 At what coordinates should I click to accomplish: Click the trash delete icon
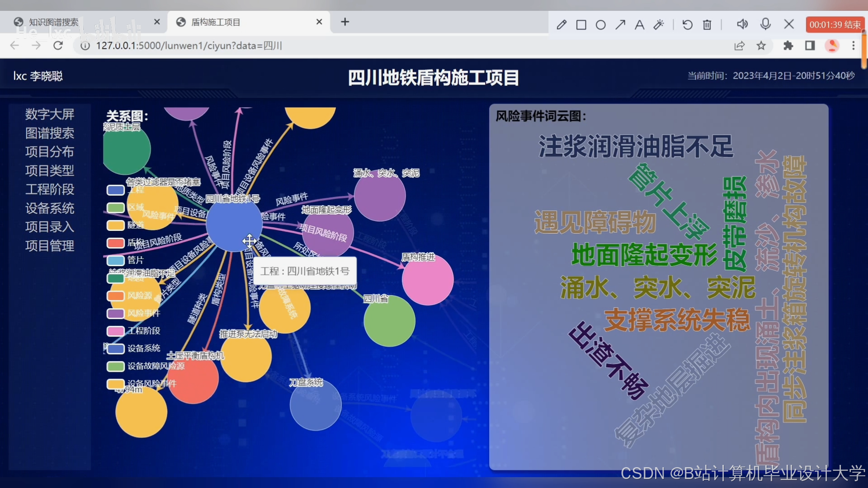point(708,25)
